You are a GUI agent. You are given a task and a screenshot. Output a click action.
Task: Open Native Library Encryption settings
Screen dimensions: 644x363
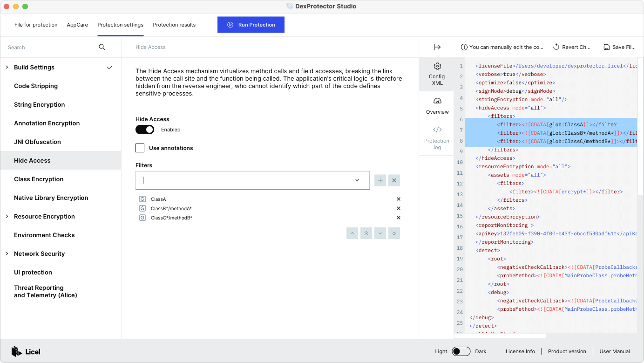pyautogui.click(x=61, y=198)
